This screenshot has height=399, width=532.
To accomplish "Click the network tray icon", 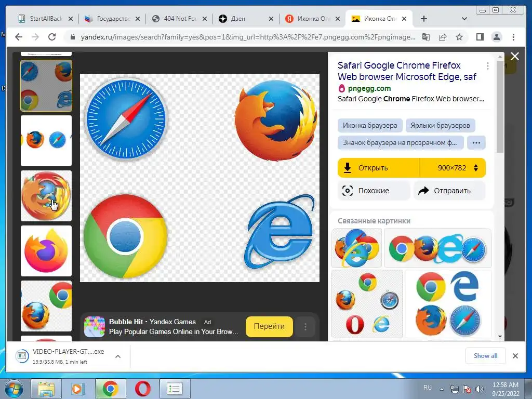I will (454, 389).
